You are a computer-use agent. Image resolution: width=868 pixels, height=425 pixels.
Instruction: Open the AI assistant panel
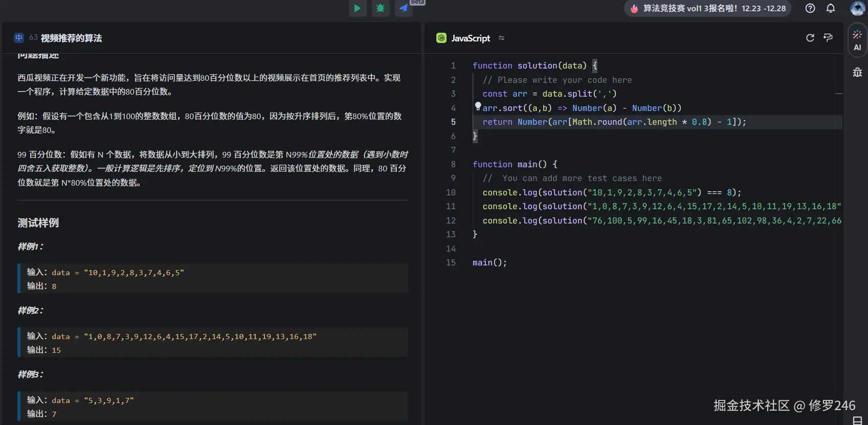pyautogui.click(x=857, y=40)
